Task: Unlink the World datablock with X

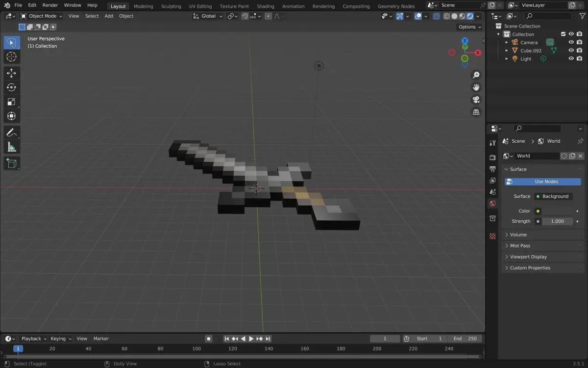Action: (x=580, y=156)
